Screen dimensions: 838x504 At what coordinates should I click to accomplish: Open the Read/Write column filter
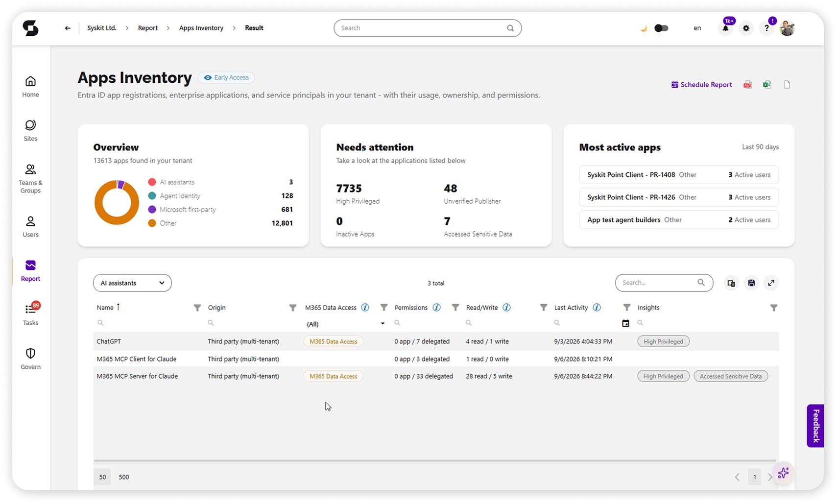[x=543, y=308]
